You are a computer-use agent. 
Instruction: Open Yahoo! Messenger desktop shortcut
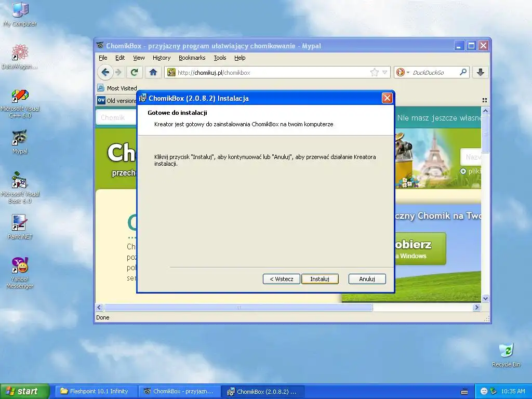20,272
